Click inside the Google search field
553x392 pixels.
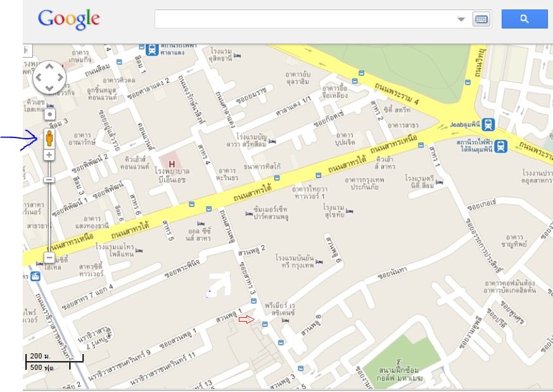tap(305, 19)
